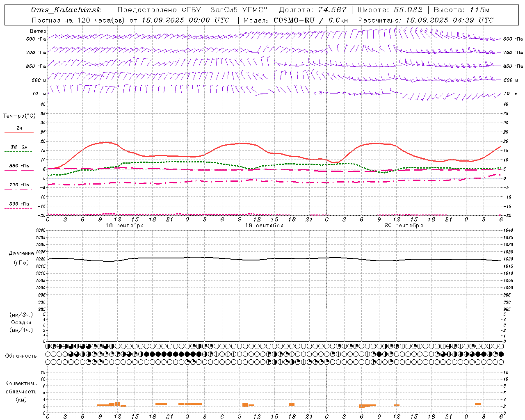Click the 500 м wind level label on left

(39, 80)
